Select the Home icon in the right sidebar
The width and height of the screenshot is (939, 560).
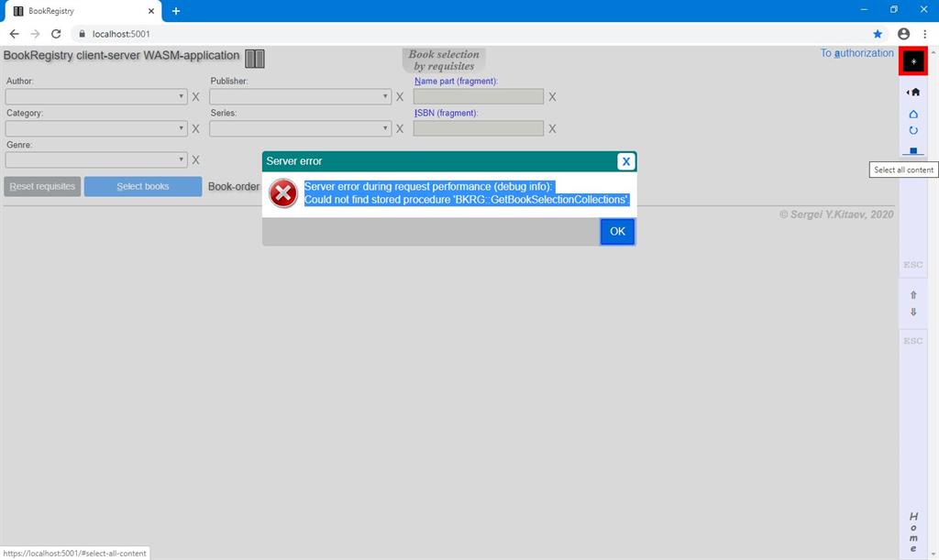(x=913, y=92)
